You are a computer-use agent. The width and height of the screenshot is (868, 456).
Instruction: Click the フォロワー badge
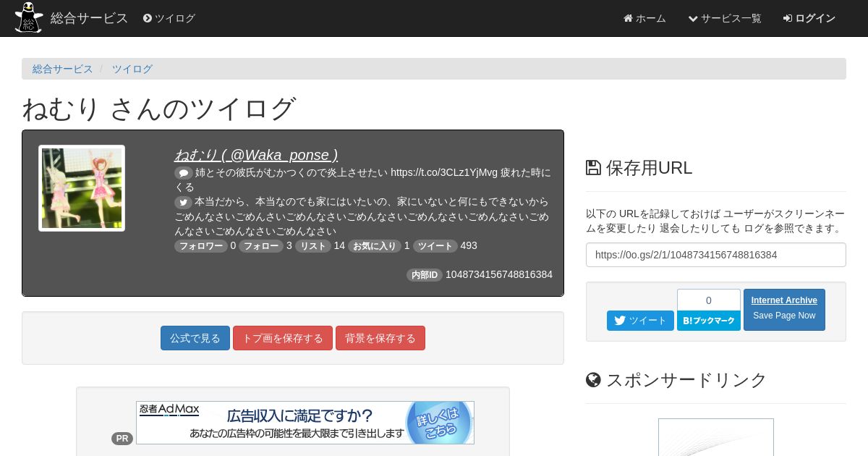201,246
